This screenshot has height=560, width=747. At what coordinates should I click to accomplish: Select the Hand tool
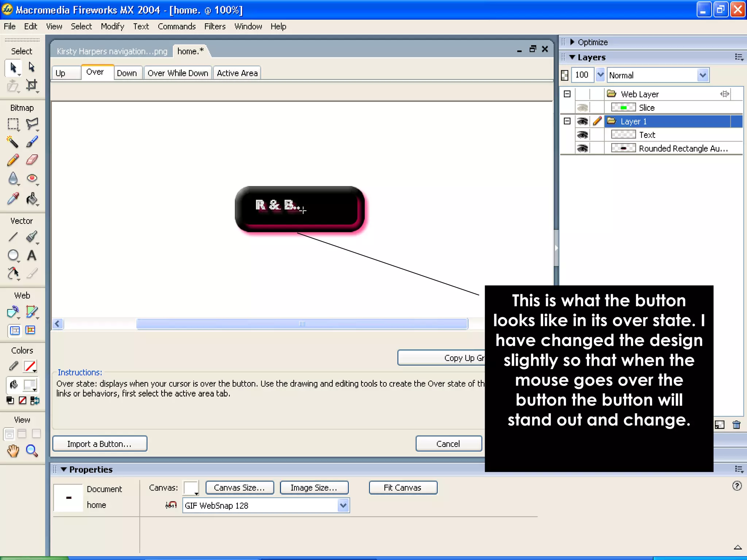(x=13, y=451)
